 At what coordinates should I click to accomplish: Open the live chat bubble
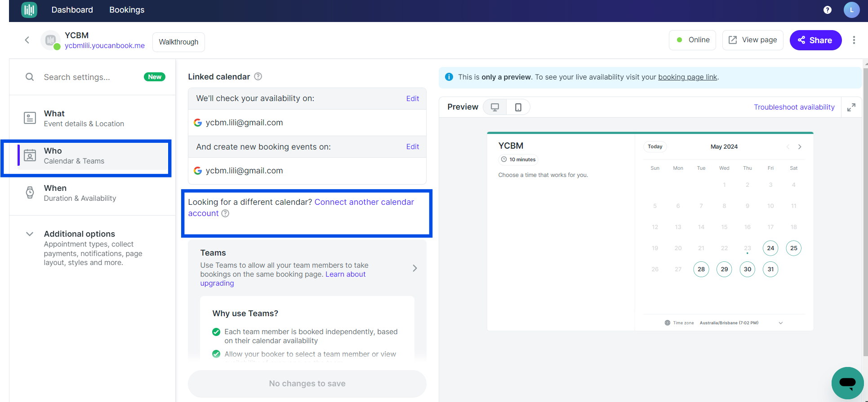[x=847, y=383]
